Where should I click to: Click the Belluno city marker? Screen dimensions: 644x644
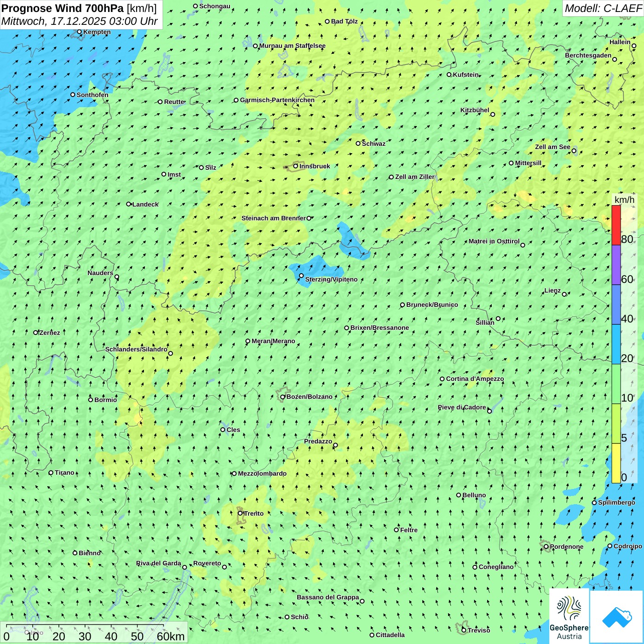(x=459, y=495)
